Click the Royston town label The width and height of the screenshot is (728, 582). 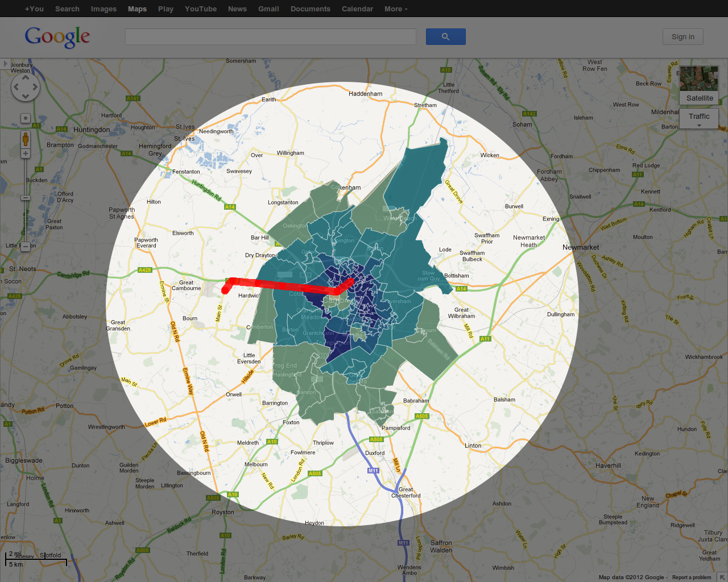(223, 512)
